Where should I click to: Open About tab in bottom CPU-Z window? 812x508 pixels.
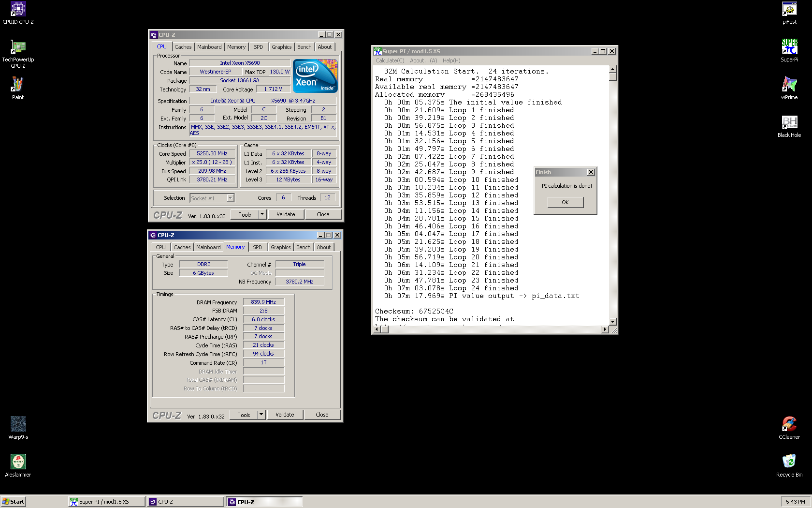324,247
